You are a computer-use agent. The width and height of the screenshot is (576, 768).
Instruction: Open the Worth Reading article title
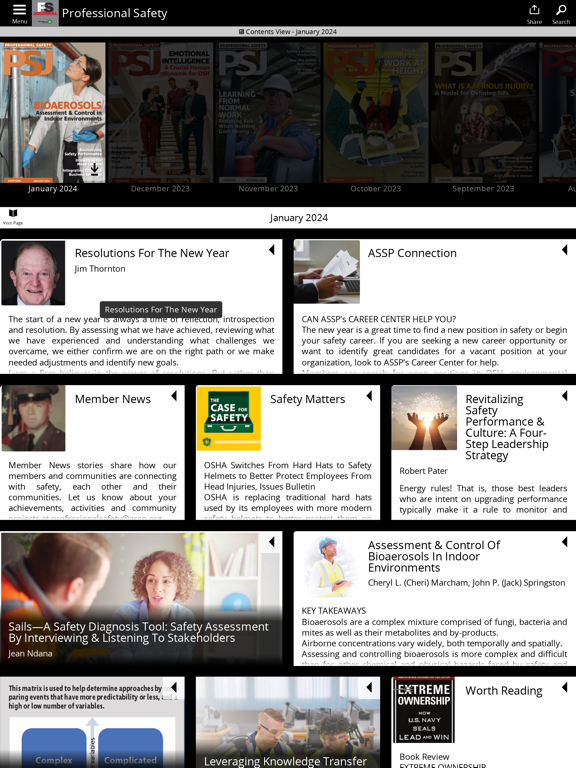pos(504,691)
